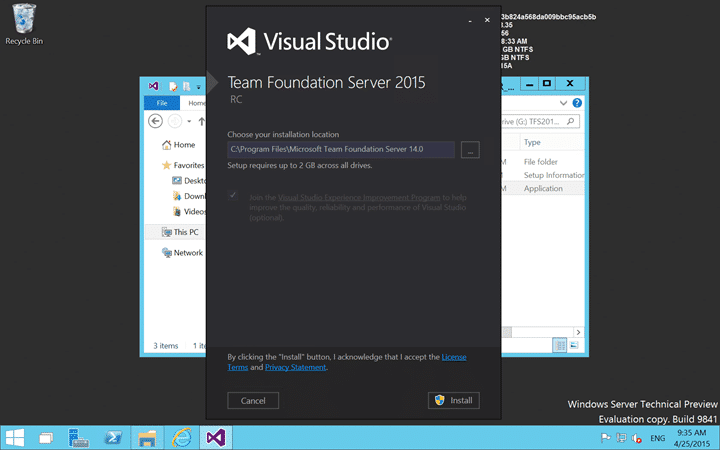Select the Visual Studio installer taskbar icon
This screenshot has width=720, height=450.
[216, 438]
